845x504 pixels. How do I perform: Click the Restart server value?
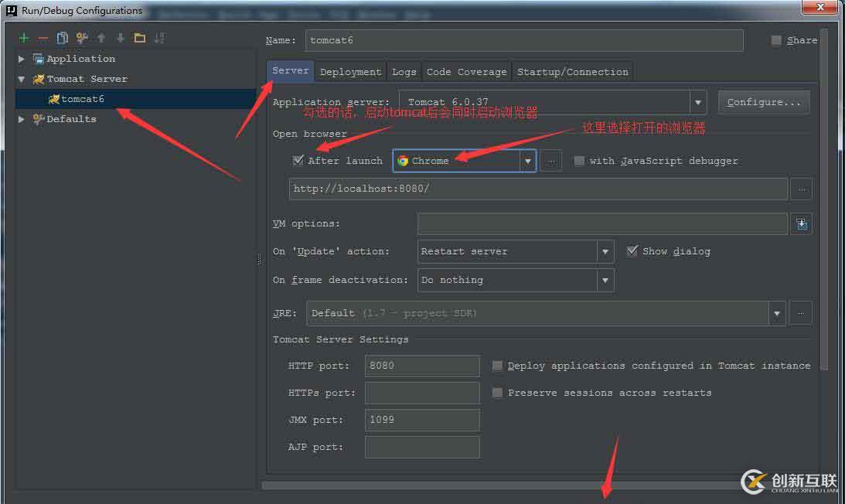pyautogui.click(x=464, y=252)
